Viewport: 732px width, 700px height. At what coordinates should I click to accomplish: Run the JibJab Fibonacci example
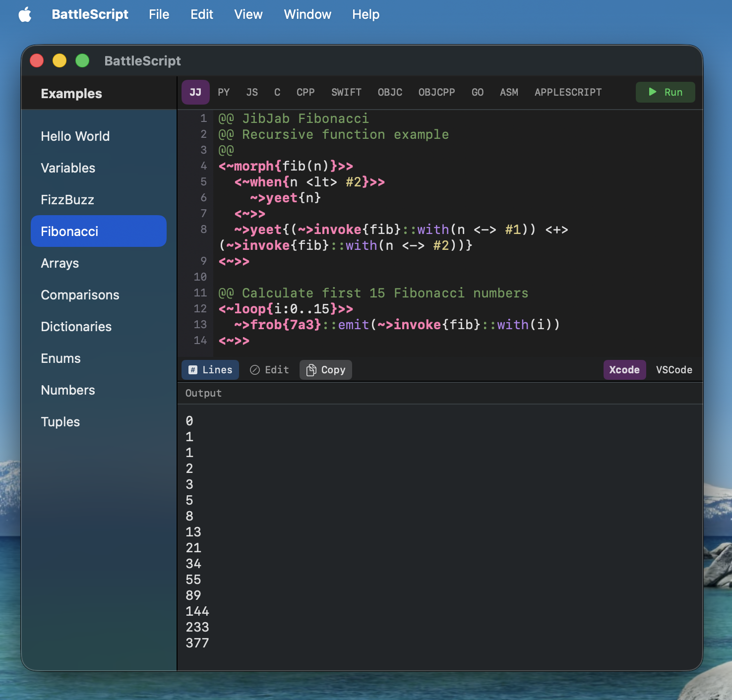665,92
